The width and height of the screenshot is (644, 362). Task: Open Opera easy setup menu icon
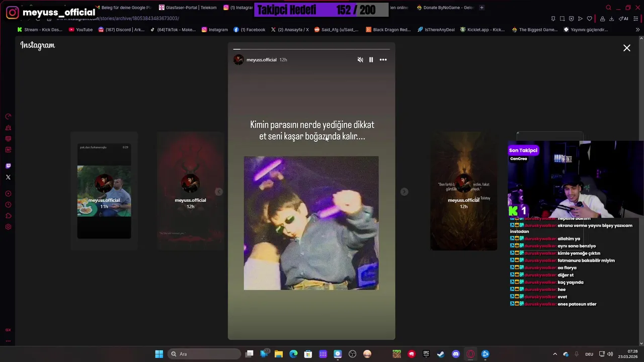636,19
